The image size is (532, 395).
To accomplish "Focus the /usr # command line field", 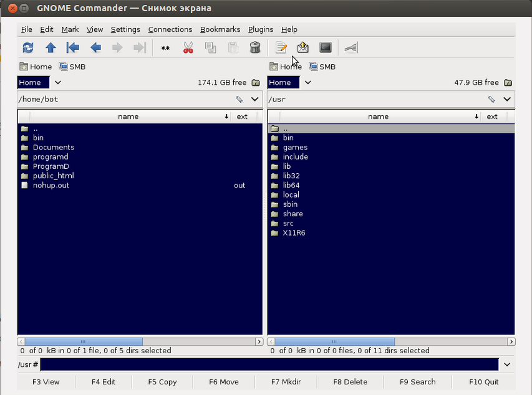I will click(x=269, y=364).
